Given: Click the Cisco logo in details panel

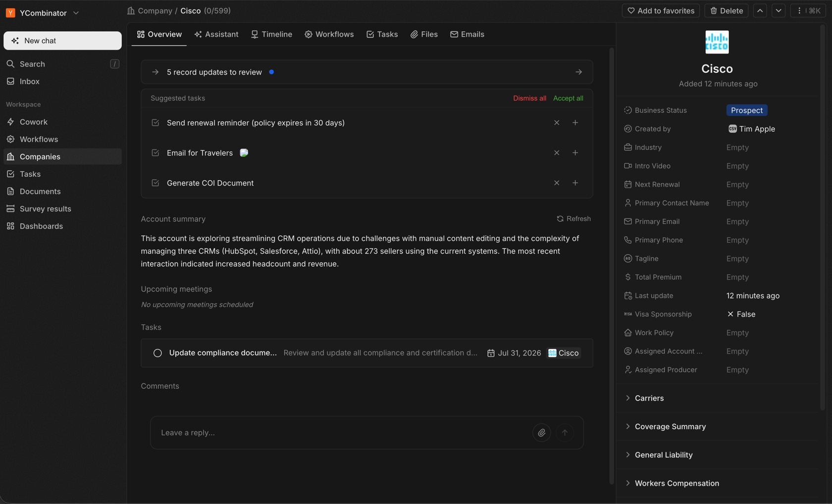Looking at the screenshot, I should [717, 42].
